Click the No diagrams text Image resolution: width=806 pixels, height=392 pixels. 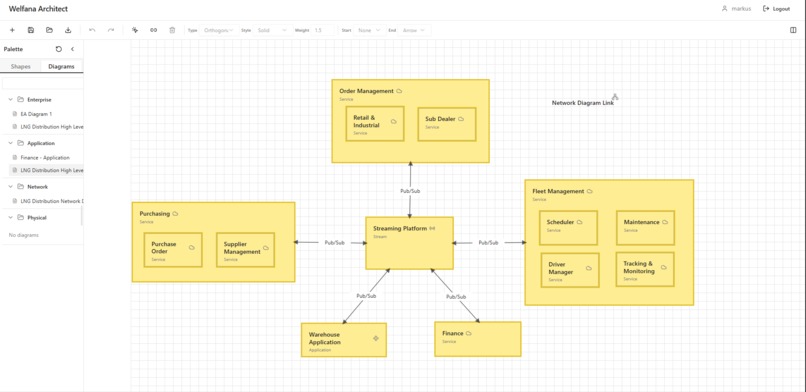point(24,235)
